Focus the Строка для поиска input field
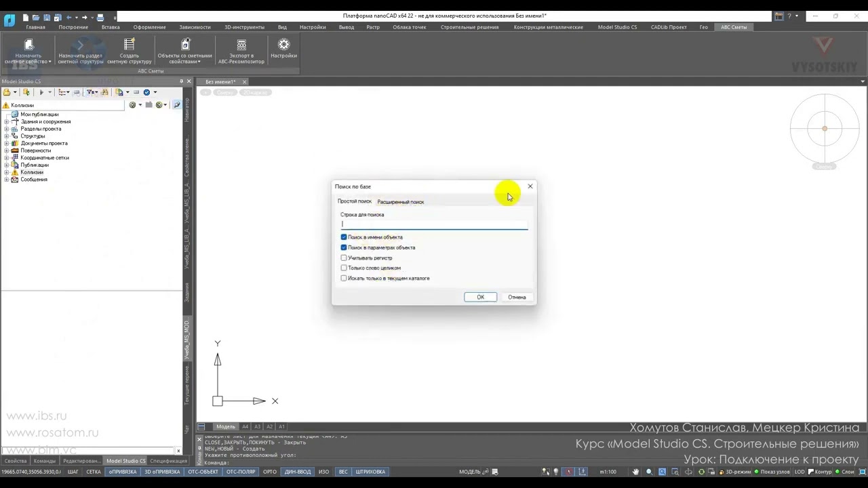This screenshot has height=488, width=868. click(434, 224)
